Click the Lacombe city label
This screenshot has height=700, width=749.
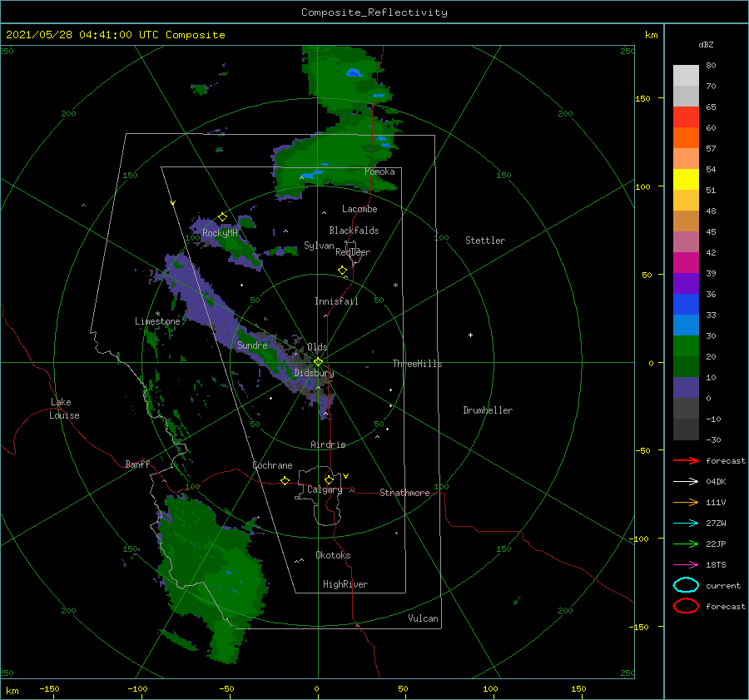(x=360, y=209)
